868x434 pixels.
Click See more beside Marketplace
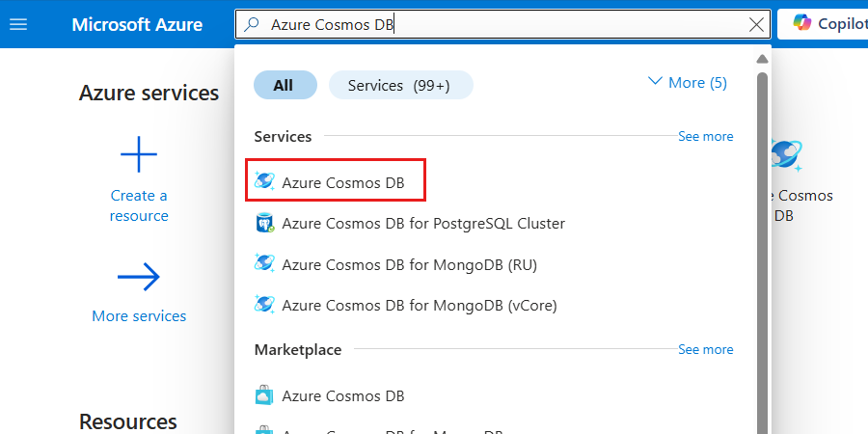pos(705,350)
